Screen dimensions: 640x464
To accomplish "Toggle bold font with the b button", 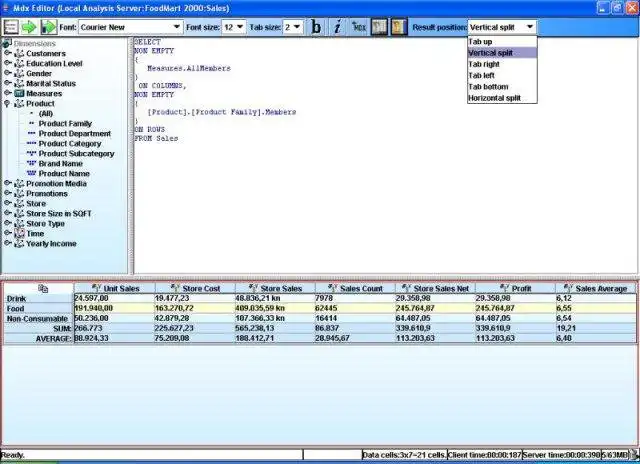I will point(316,27).
